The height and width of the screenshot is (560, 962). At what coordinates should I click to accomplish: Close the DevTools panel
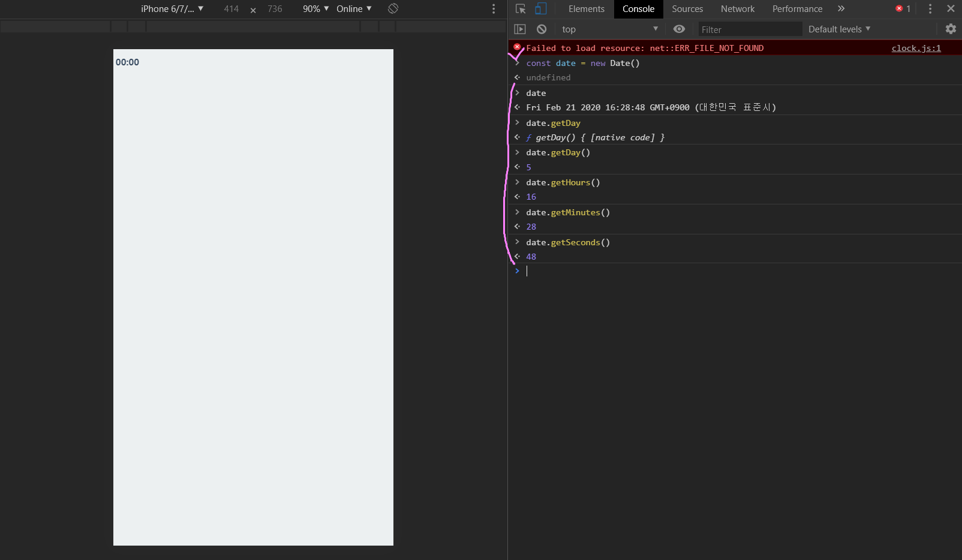951,9
